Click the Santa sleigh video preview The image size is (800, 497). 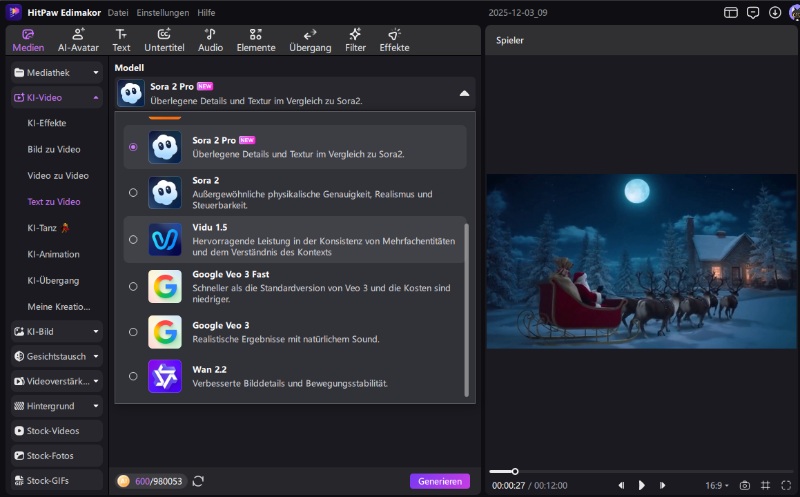(x=641, y=261)
